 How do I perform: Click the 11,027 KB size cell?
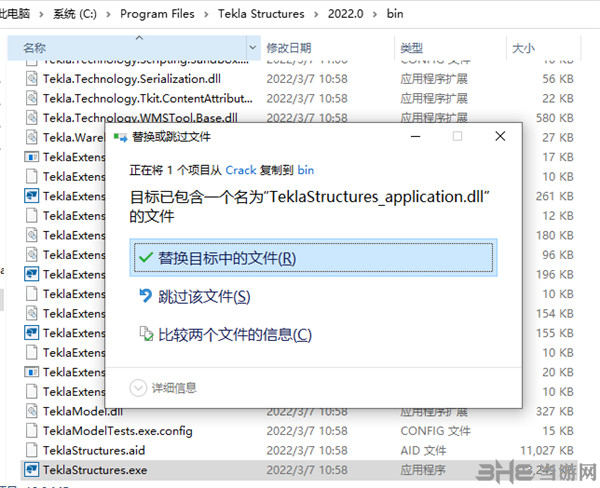pyautogui.click(x=547, y=450)
